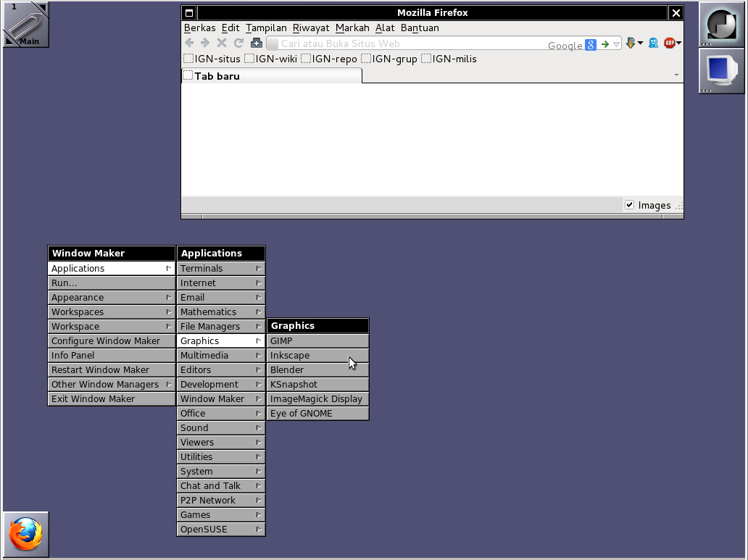The width and height of the screenshot is (748, 560).
Task: Click the Adblock Plus ABP icon
Action: point(670,43)
